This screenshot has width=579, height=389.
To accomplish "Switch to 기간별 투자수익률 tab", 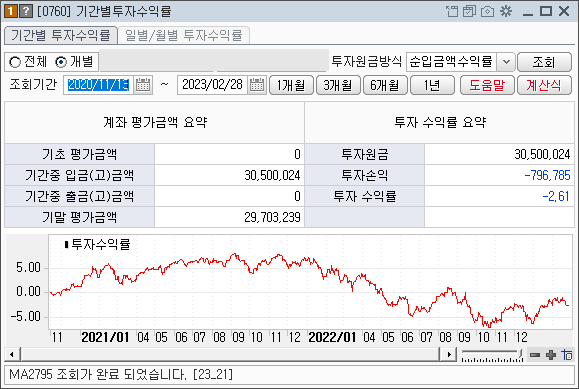I will pyautogui.click(x=61, y=35).
